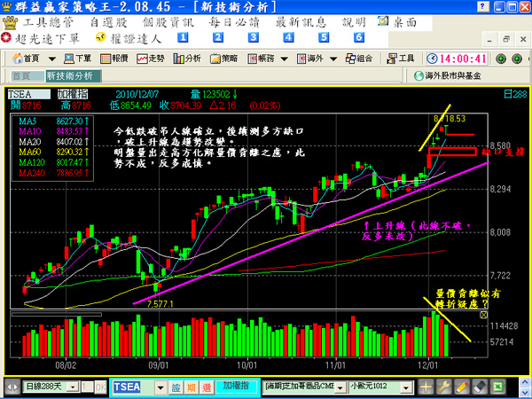Open the 帳務 accounts toolbar button

click(261, 59)
